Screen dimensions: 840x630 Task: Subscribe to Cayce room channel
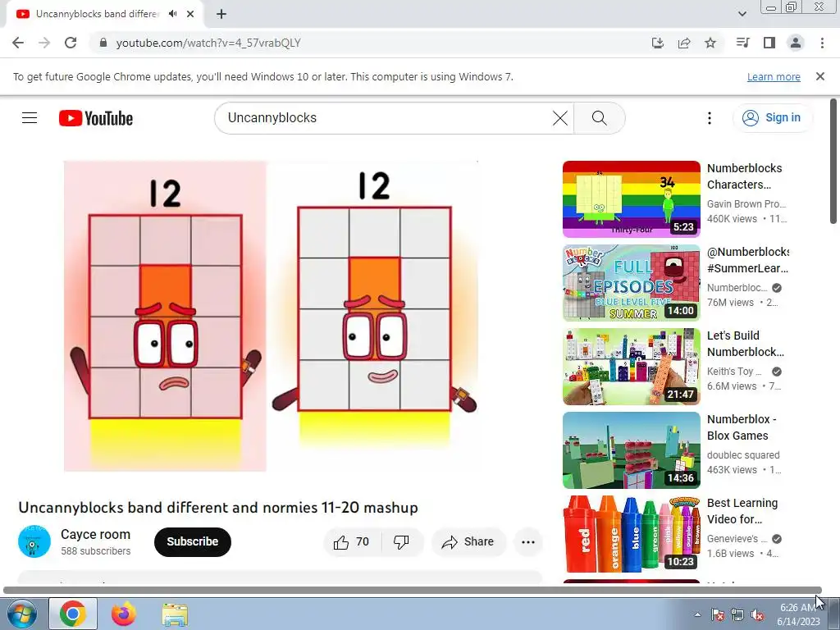tap(192, 541)
